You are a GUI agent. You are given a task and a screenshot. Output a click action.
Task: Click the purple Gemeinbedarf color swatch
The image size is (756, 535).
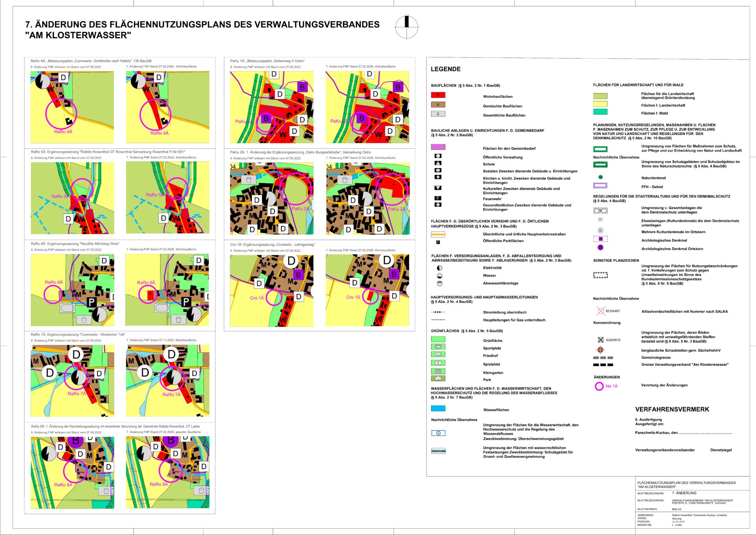pyautogui.click(x=438, y=147)
